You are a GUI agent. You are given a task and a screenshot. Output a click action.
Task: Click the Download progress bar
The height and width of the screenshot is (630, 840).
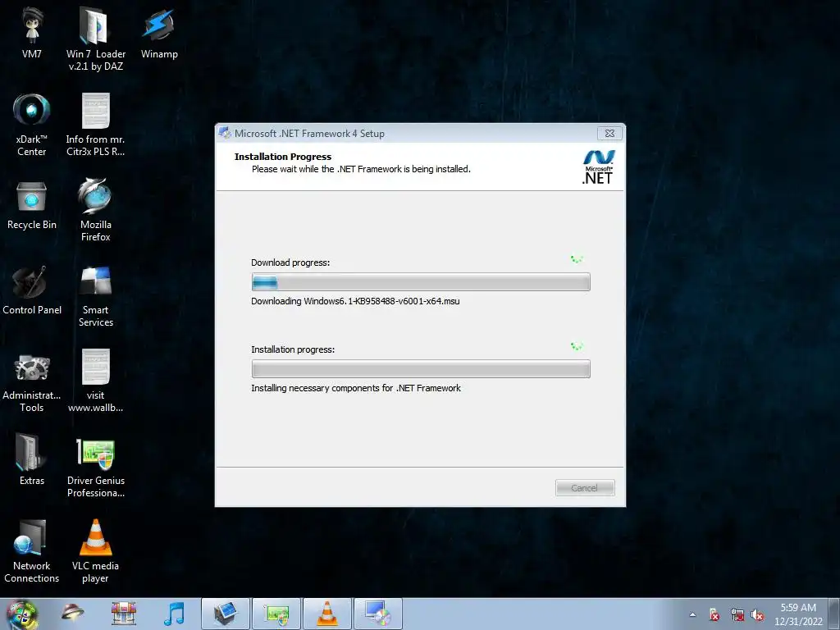[421, 282]
